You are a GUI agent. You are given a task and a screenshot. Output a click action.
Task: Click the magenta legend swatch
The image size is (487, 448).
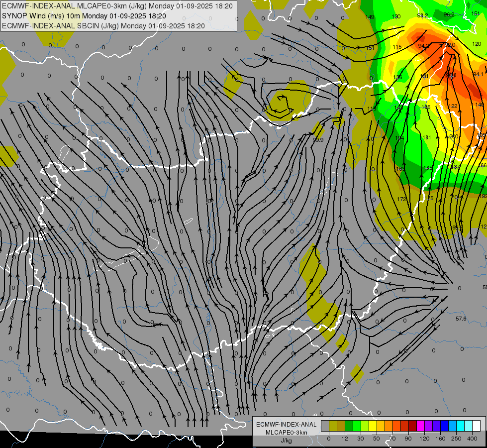[421, 426]
